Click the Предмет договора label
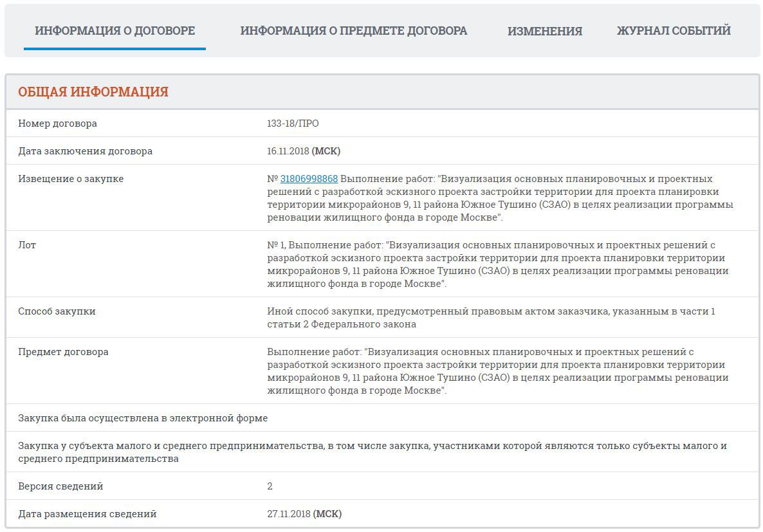 [63, 352]
